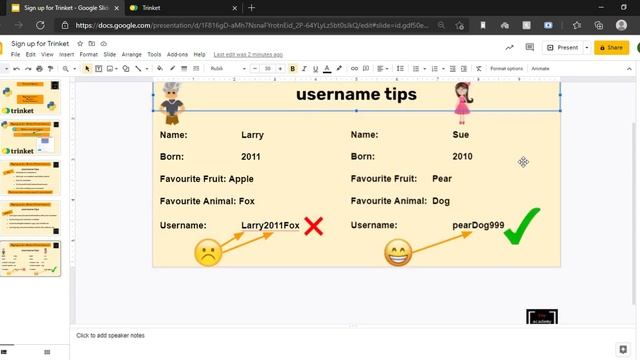
Task: Open the font family dropdown
Action: coord(228,69)
